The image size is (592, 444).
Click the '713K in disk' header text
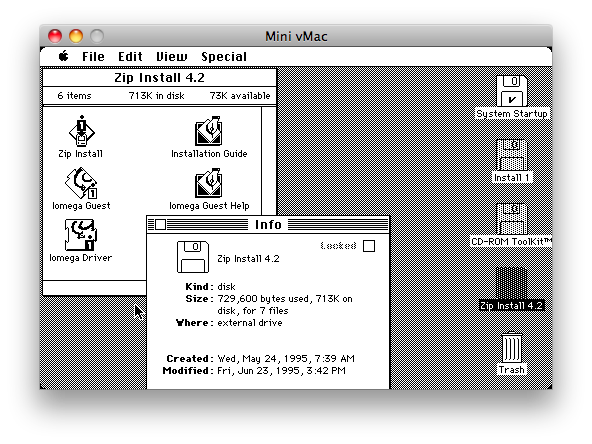point(157,96)
